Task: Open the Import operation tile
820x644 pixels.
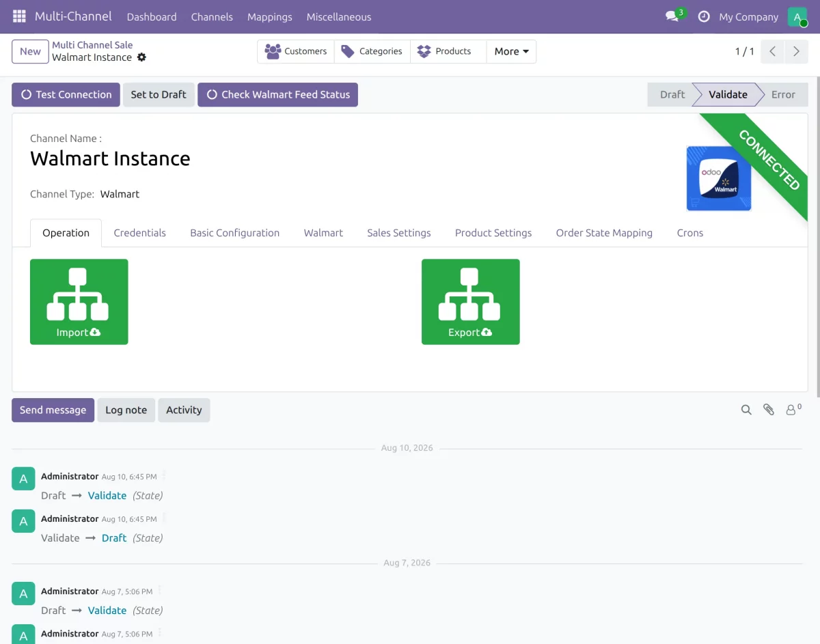Action: pos(79,302)
